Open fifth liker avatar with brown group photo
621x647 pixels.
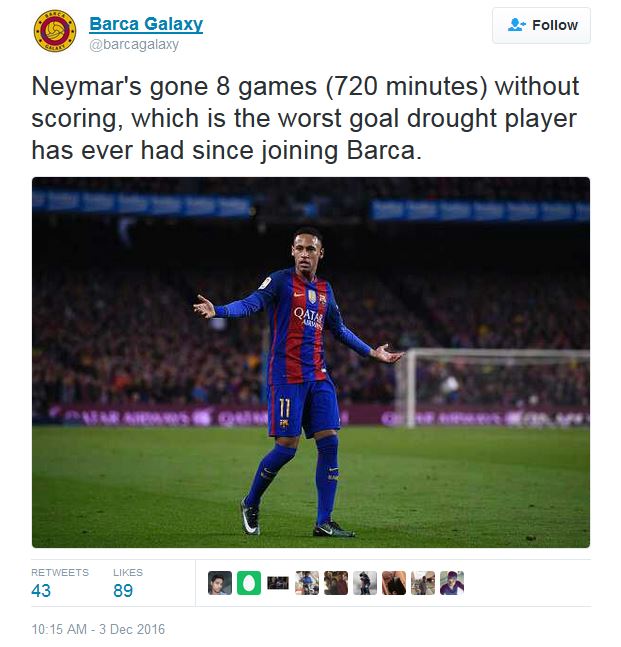click(336, 583)
